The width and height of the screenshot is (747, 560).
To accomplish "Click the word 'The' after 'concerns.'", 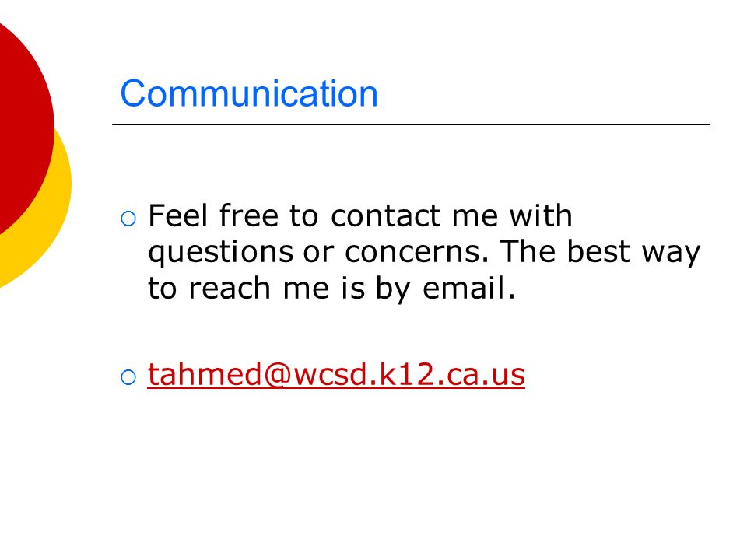I will click(x=527, y=251).
